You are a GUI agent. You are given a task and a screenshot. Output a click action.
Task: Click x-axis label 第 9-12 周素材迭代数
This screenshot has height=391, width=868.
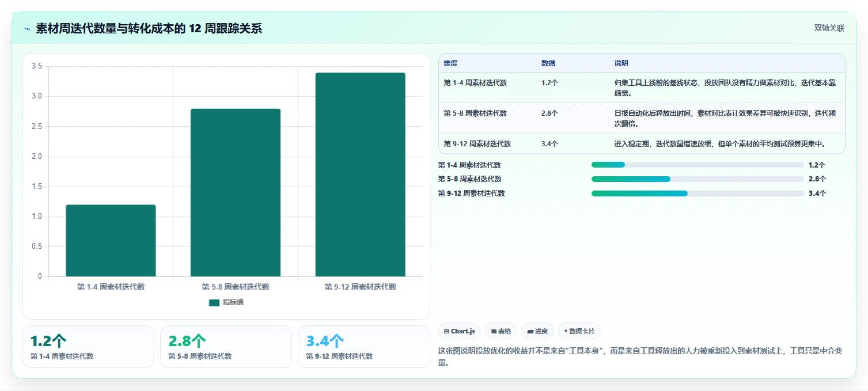click(x=360, y=287)
